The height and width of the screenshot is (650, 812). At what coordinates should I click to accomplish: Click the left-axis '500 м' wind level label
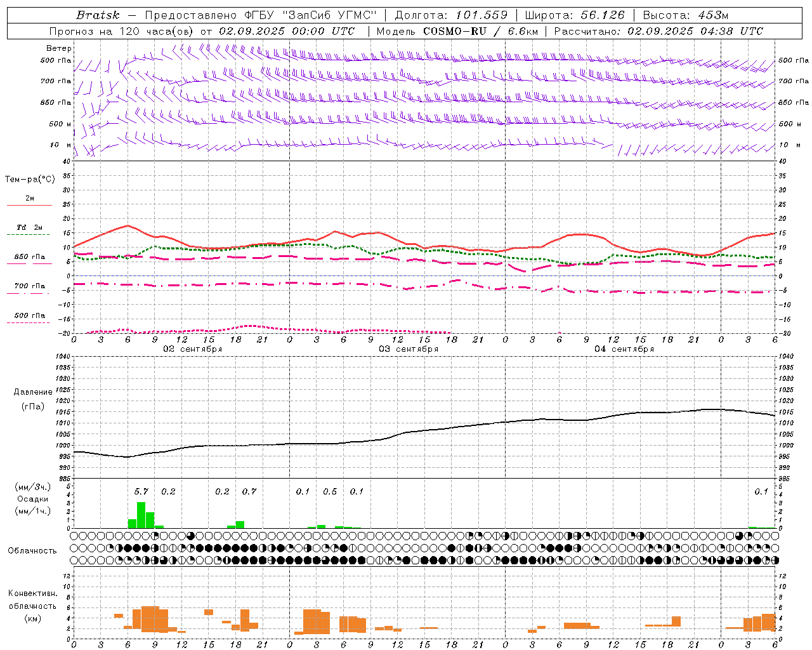60,124
